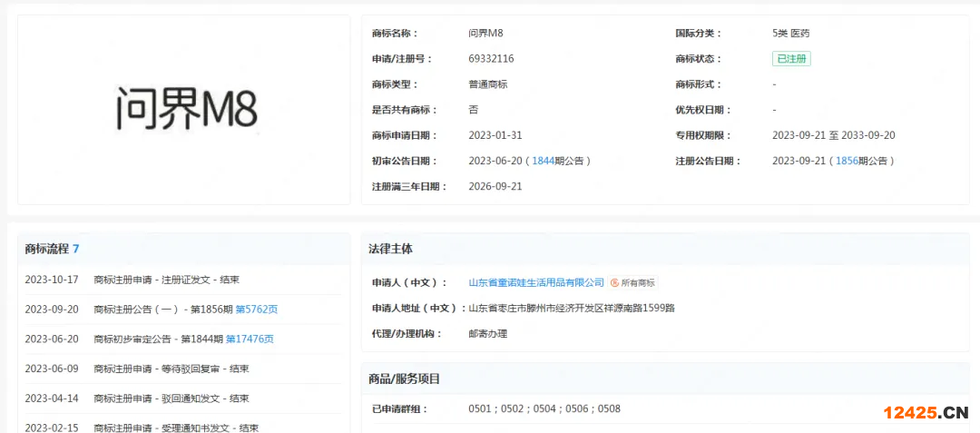
Task: Open page link 第5762页
Action: (x=256, y=310)
